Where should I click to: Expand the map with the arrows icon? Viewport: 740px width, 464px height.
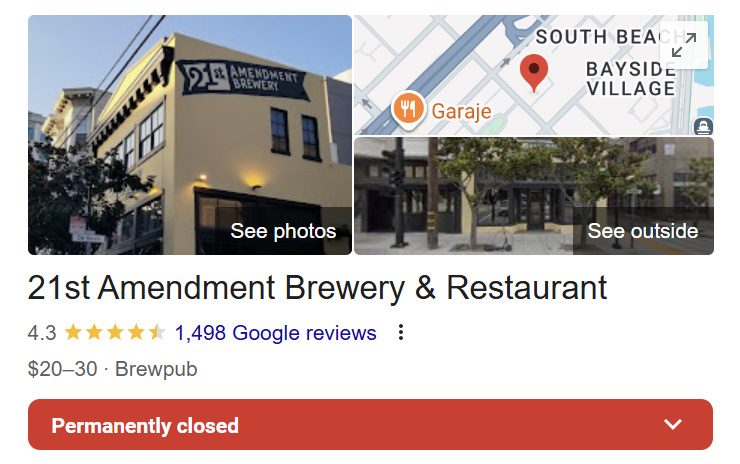point(684,45)
